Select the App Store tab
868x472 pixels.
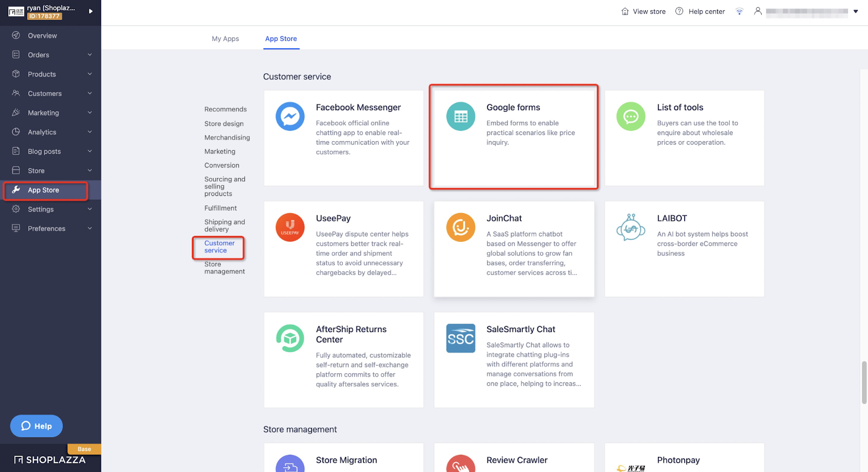(x=281, y=39)
